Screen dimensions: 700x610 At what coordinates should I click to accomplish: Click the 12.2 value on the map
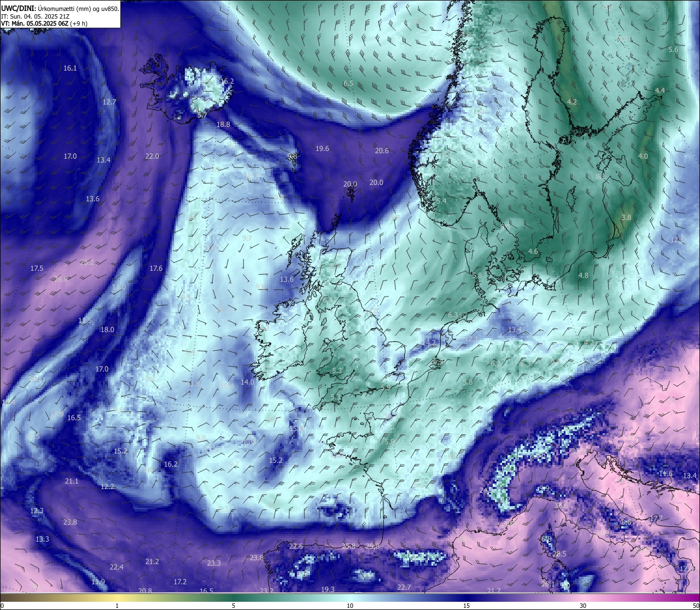click(x=108, y=487)
